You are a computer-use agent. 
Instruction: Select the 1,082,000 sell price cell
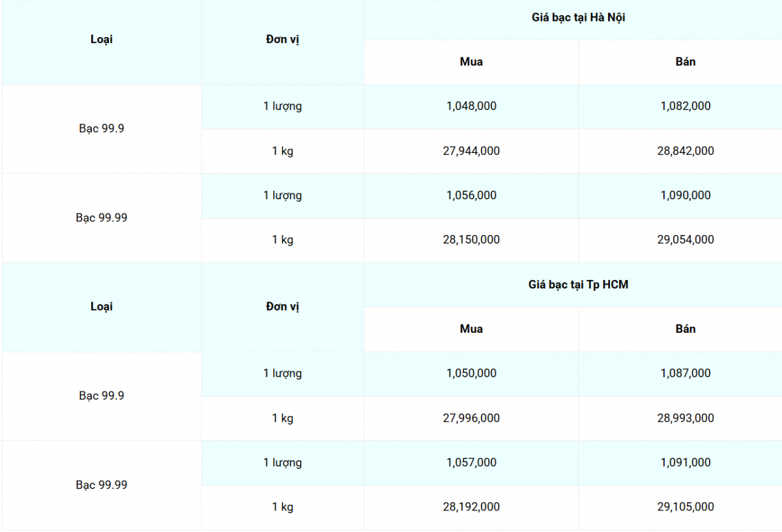click(x=686, y=106)
